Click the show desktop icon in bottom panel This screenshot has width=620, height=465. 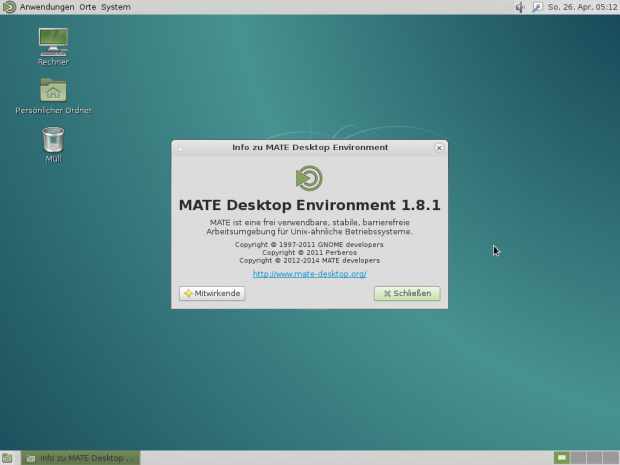7,458
